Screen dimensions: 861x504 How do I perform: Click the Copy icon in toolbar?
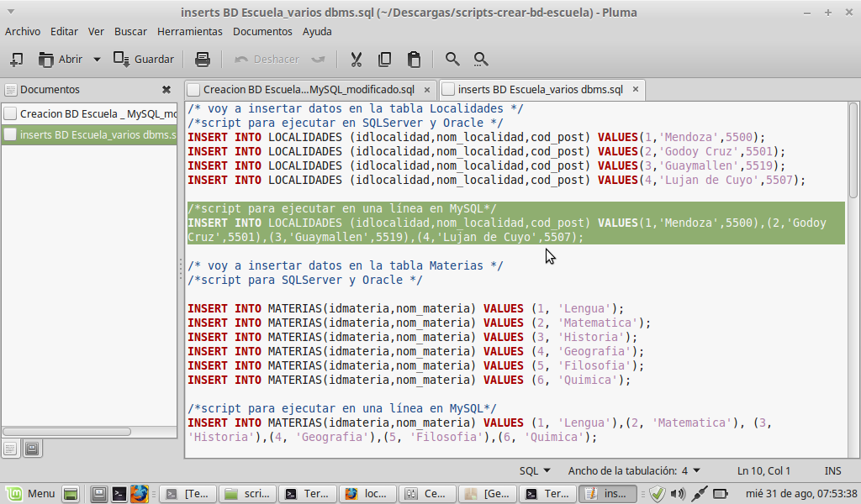tap(385, 59)
